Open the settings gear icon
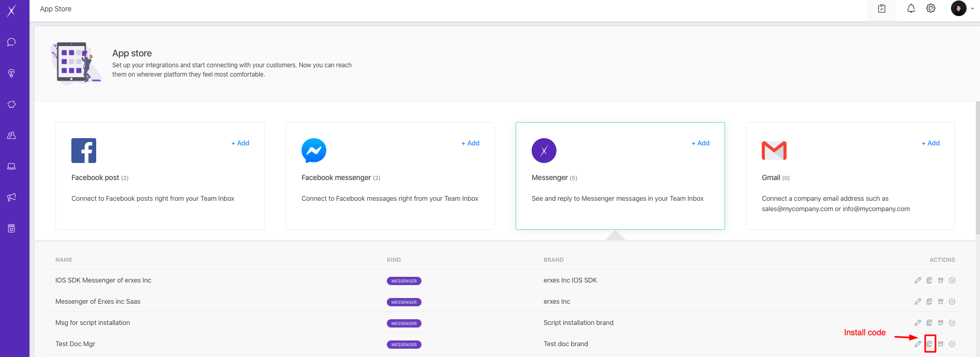This screenshot has width=980, height=357. [931, 9]
